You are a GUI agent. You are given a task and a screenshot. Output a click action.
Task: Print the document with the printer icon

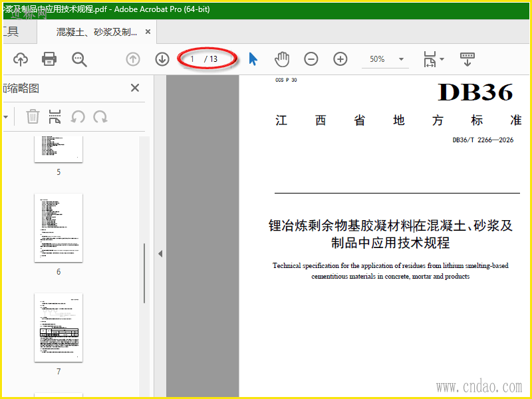tap(49, 59)
